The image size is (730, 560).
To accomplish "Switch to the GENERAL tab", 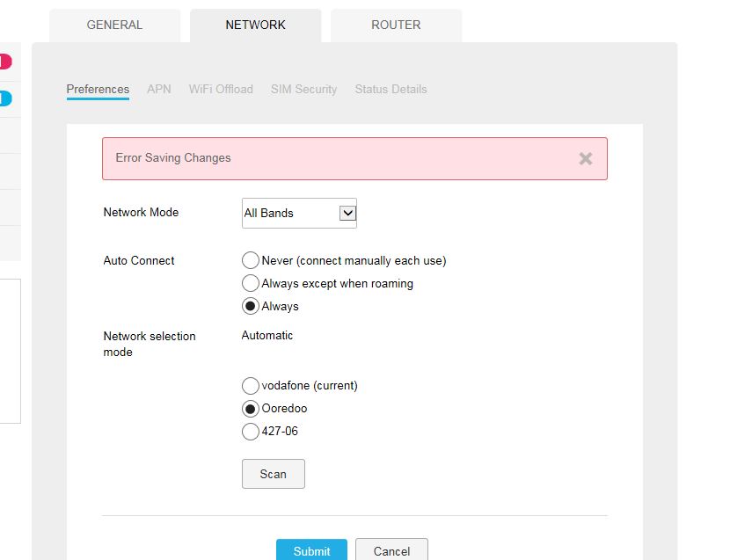I will click(114, 25).
